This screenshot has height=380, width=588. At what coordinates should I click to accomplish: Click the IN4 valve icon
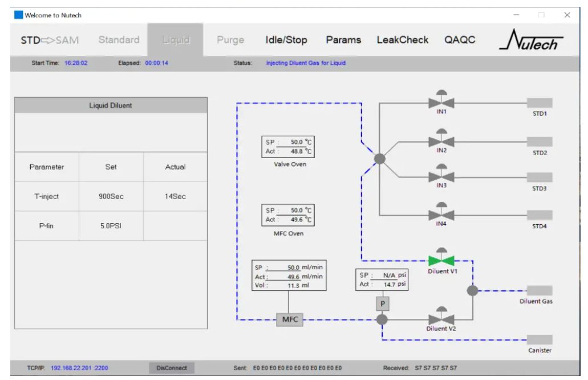pos(441,212)
